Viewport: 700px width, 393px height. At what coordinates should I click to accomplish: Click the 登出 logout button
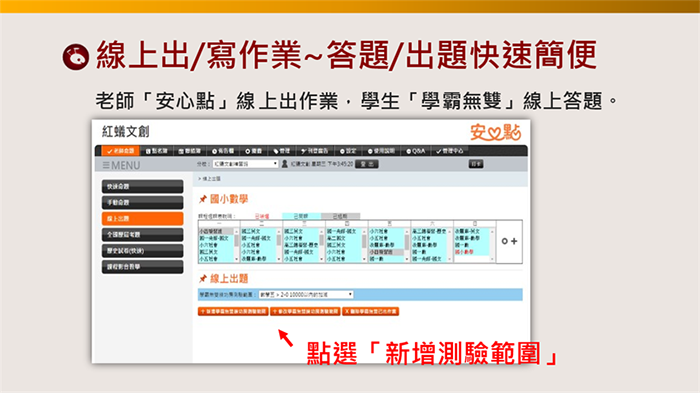tap(367, 164)
